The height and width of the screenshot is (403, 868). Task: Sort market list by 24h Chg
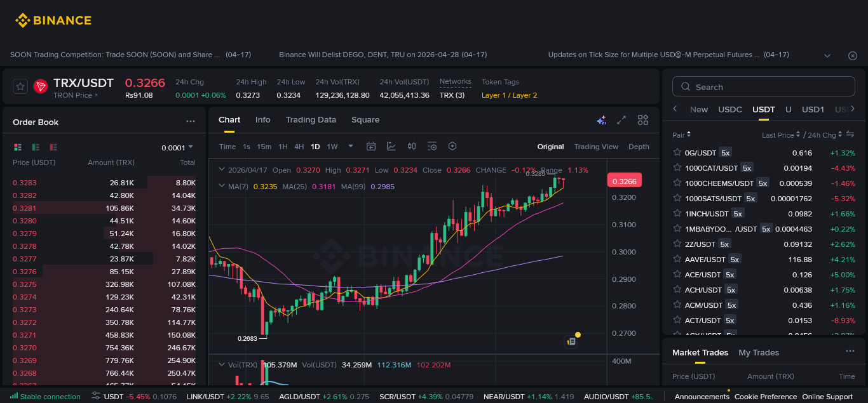[x=825, y=135]
